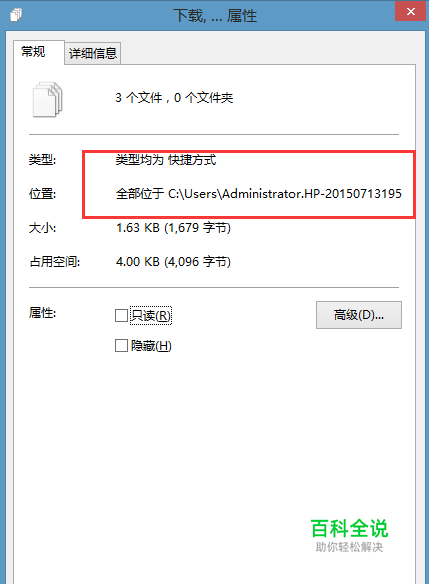Click the 位置: label
The image size is (429, 584).
click(x=42, y=194)
